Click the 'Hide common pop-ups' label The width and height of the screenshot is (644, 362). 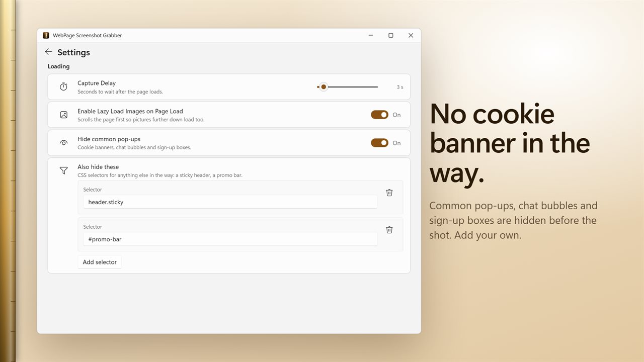tap(109, 139)
